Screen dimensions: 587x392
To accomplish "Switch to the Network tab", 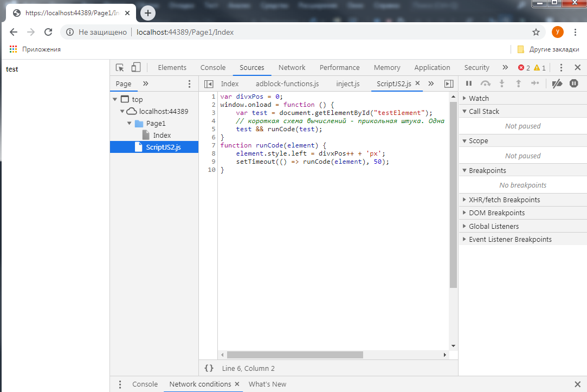I will click(292, 68).
